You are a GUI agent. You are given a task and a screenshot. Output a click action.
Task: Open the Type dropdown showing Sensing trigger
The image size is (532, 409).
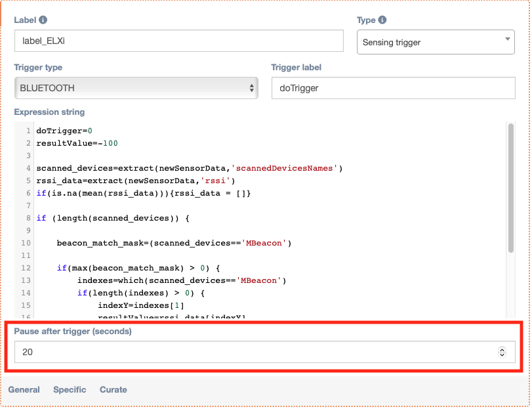[x=436, y=43]
